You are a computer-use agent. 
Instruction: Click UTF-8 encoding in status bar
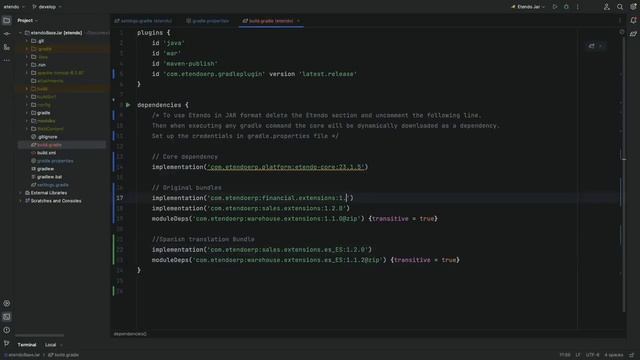coord(592,355)
